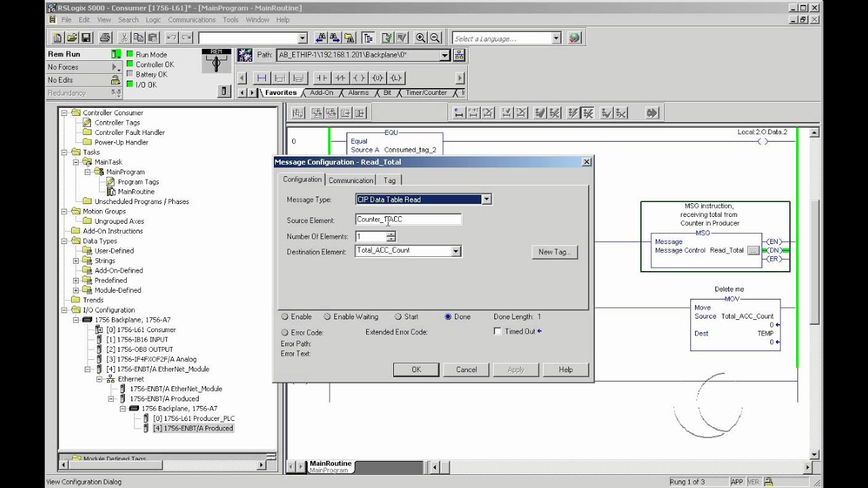868x488 pixels.
Task: Insert Examine Off contact instruction
Action: [340, 78]
